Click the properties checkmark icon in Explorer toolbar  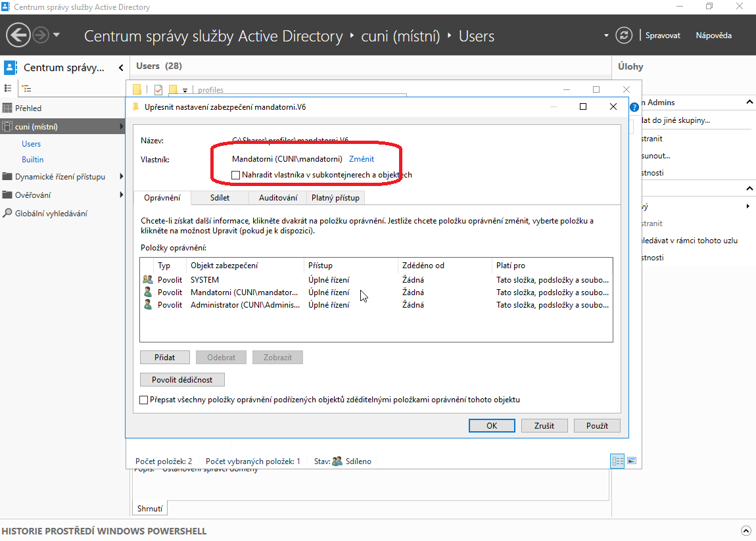(158, 90)
